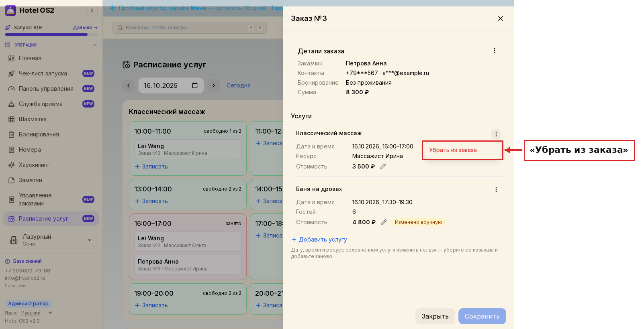This screenshot has height=329, width=644.
Task: Go to next day in schedule
Action: click(214, 85)
